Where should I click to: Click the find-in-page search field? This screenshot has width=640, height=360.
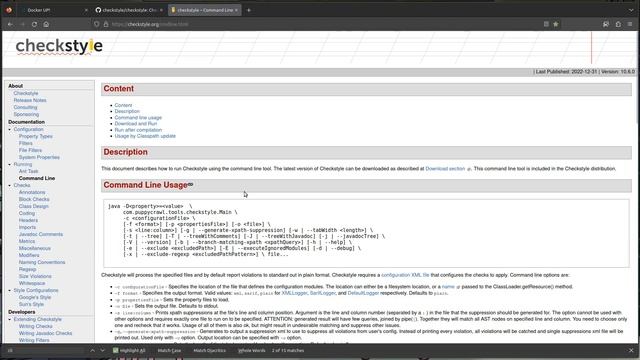46,350
